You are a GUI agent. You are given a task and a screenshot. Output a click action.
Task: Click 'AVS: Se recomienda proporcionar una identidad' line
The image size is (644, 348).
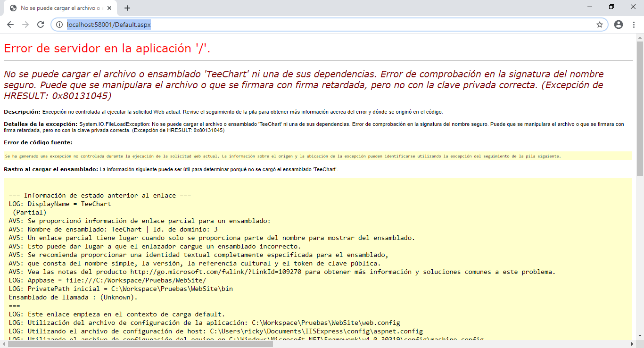(x=198, y=255)
